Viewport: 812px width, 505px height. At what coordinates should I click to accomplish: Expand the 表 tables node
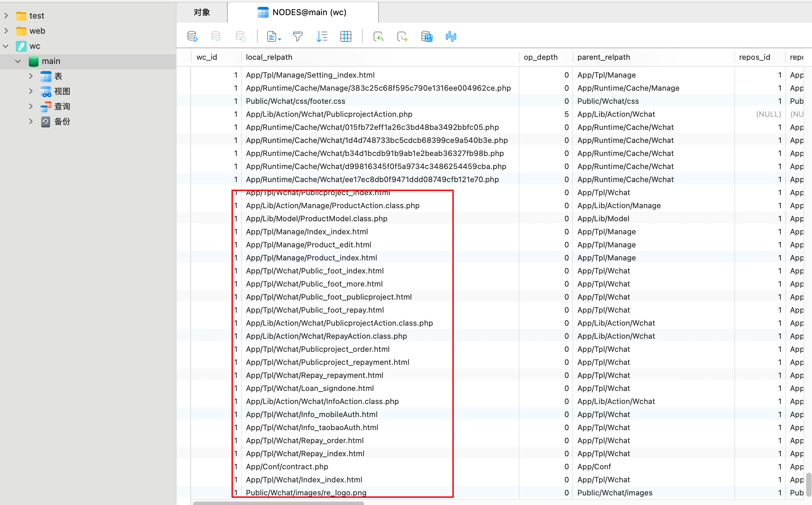31,76
